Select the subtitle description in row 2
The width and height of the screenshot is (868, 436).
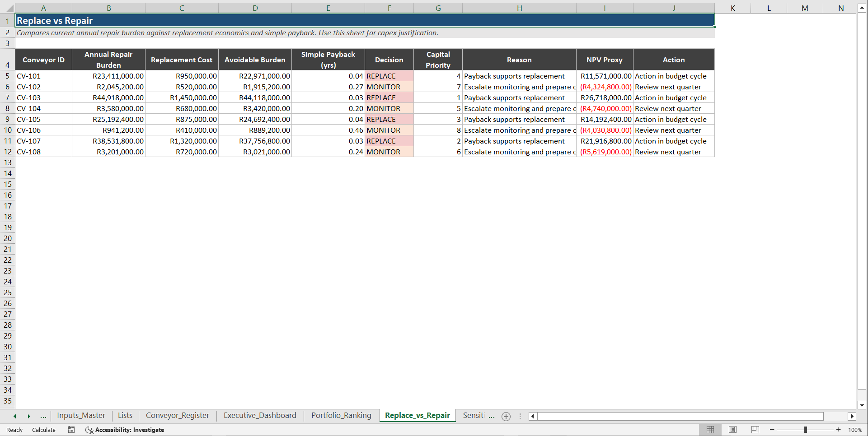pos(365,32)
